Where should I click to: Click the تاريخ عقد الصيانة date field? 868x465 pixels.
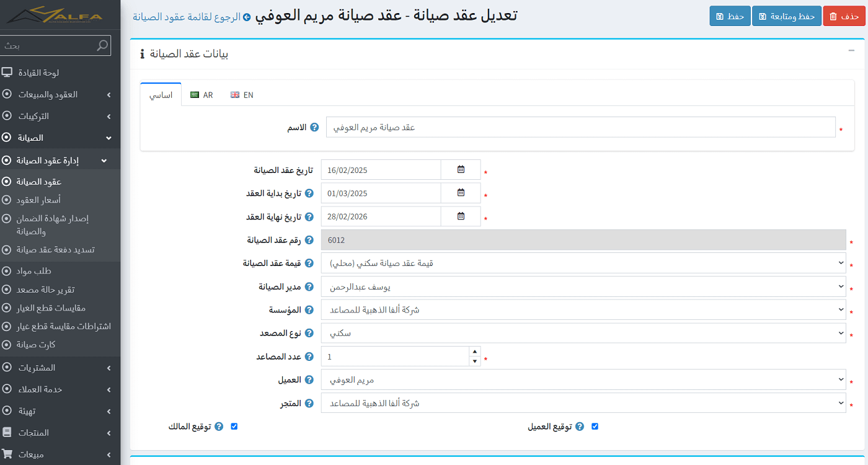click(381, 170)
